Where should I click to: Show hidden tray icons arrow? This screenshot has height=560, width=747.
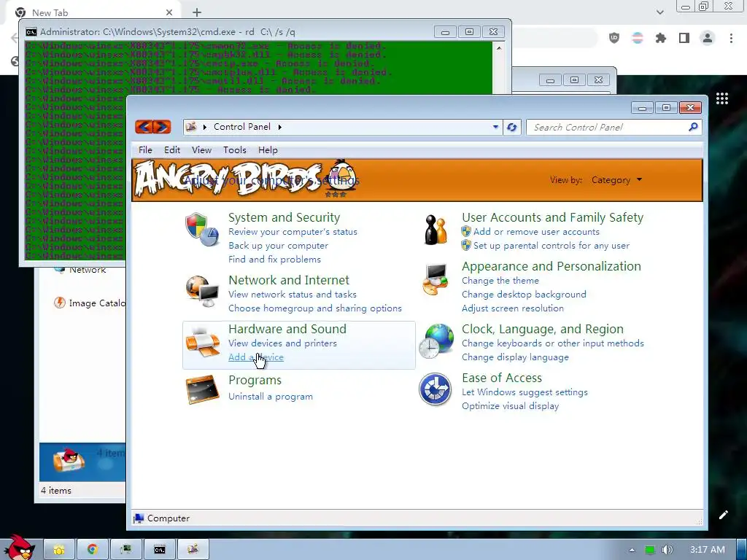pos(632,550)
